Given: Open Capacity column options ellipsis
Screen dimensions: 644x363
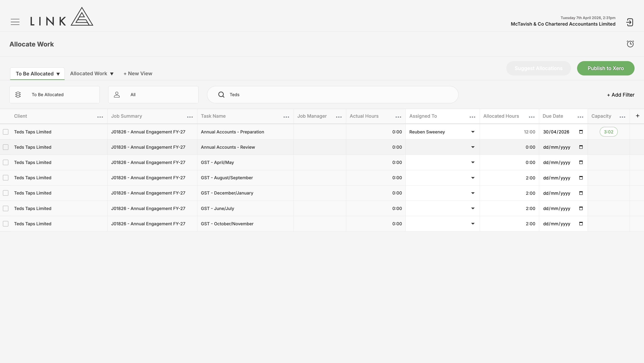Looking at the screenshot, I should [622, 117].
